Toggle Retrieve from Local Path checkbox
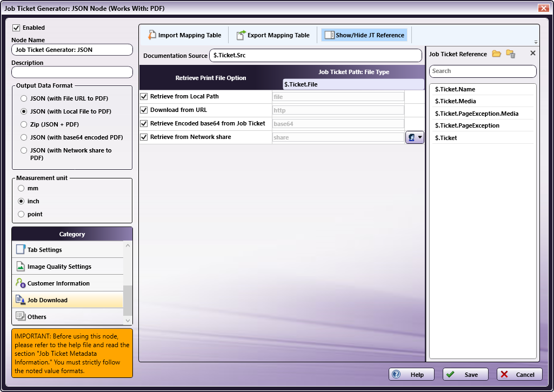 (144, 96)
